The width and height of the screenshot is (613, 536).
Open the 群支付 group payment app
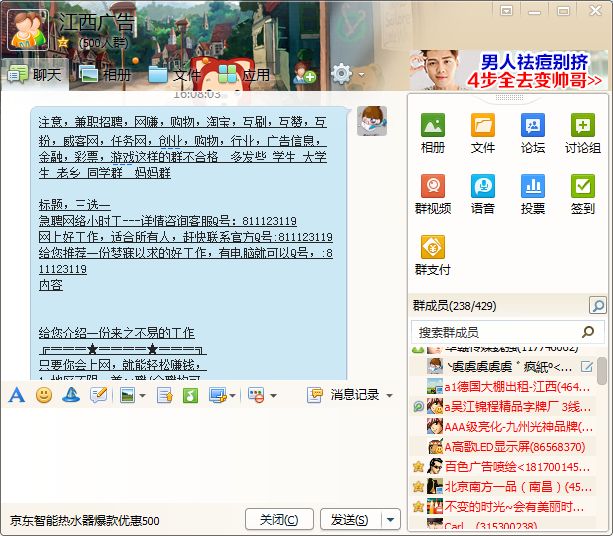[433, 255]
